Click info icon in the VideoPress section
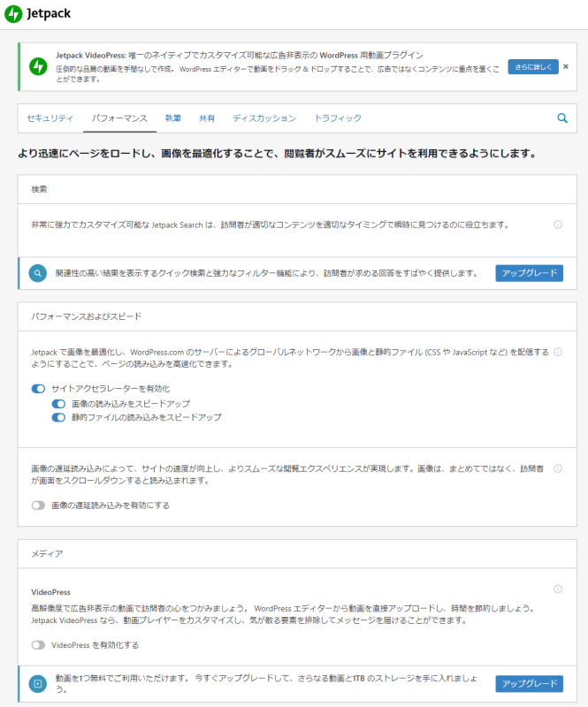The height and width of the screenshot is (707, 588). 558,589
